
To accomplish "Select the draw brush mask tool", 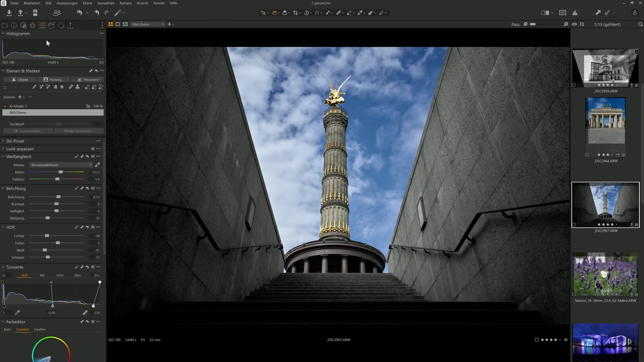I will tap(34, 87).
